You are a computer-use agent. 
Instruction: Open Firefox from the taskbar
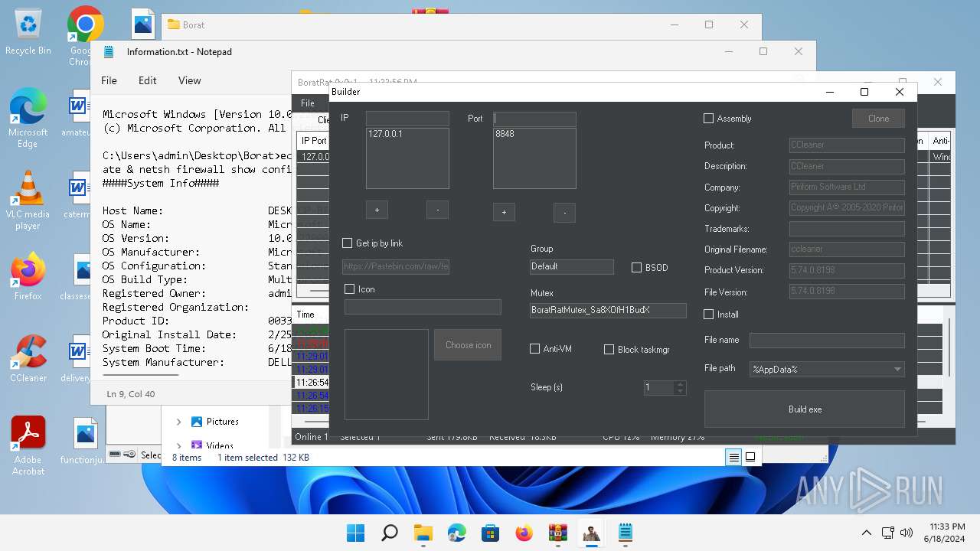pos(524,533)
